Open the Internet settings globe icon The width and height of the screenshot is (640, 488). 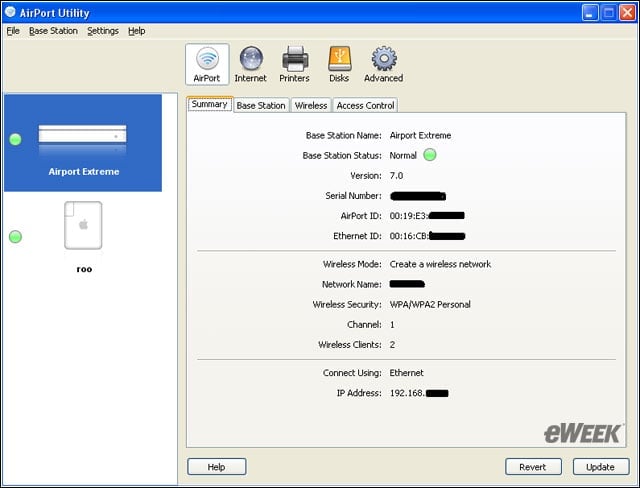251,64
